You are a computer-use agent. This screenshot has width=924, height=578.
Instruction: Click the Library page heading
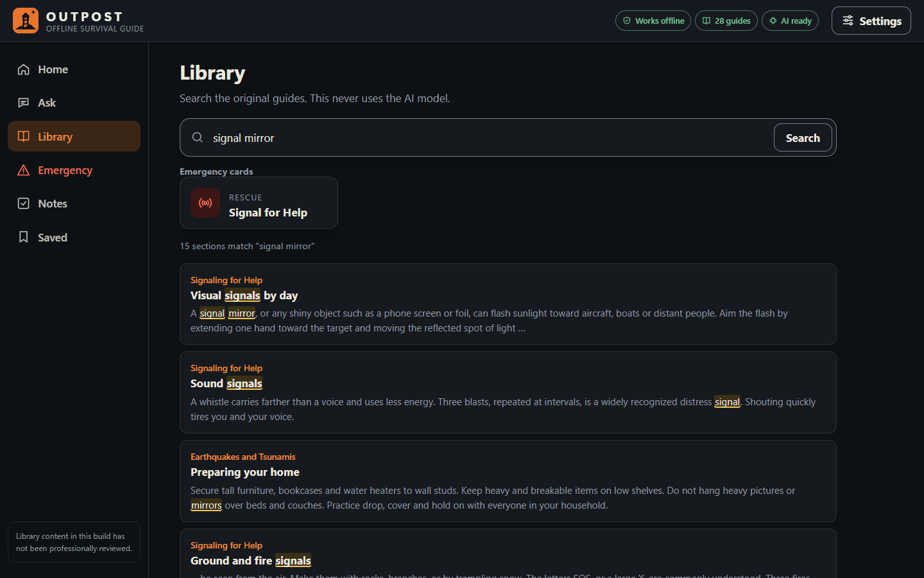212,73
